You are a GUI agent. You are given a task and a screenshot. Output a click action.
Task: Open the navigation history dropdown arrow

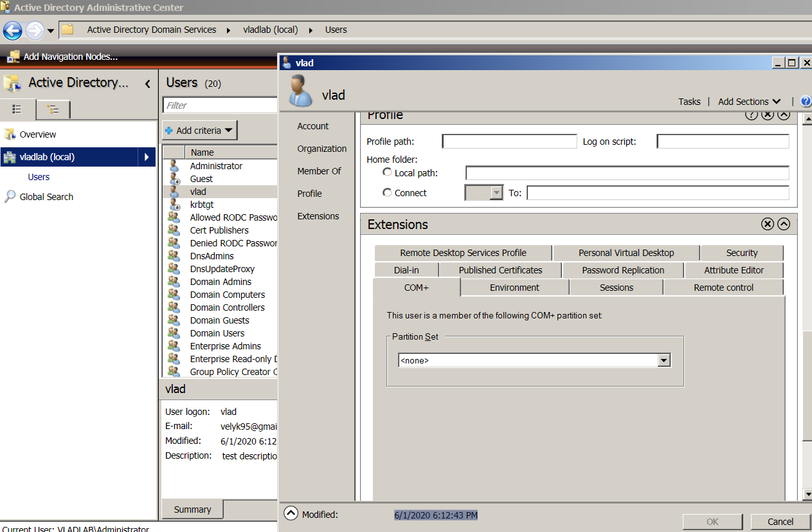point(51,31)
